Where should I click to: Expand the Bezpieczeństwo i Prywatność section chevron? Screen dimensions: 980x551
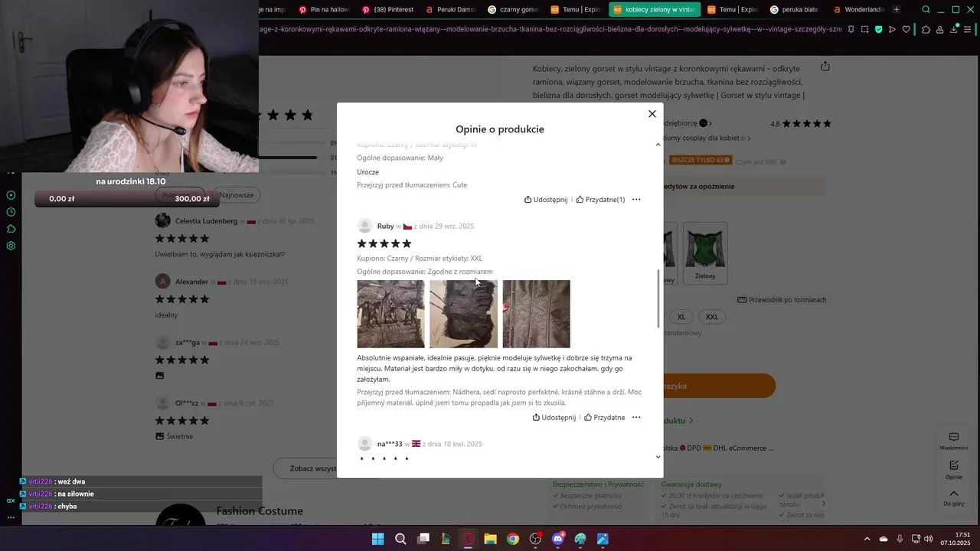[824, 504]
